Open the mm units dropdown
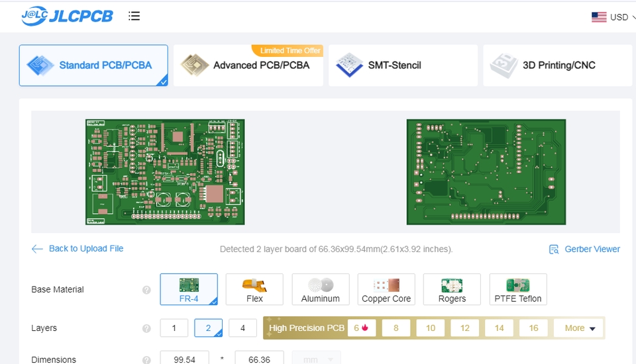Screen dimensions: 636x364 (317, 358)
